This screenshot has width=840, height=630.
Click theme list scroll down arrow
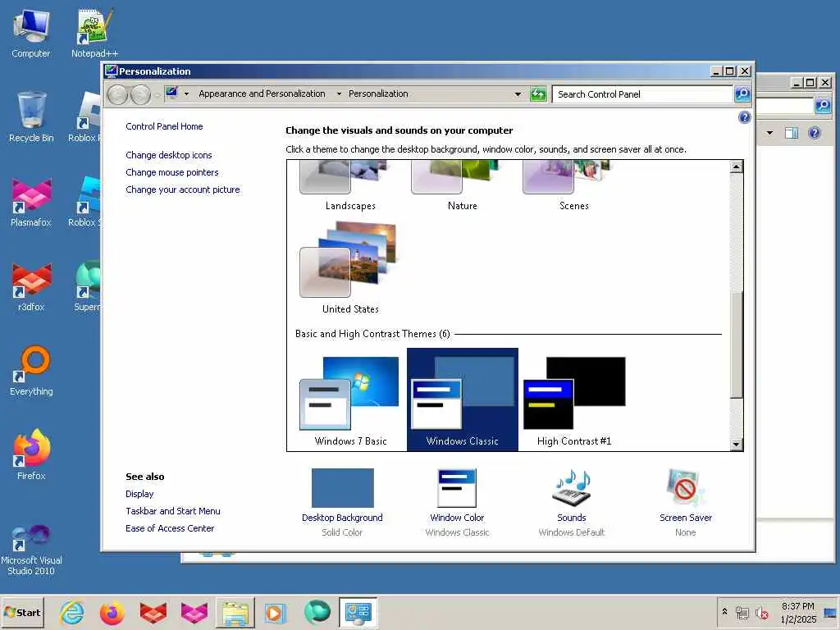point(736,444)
